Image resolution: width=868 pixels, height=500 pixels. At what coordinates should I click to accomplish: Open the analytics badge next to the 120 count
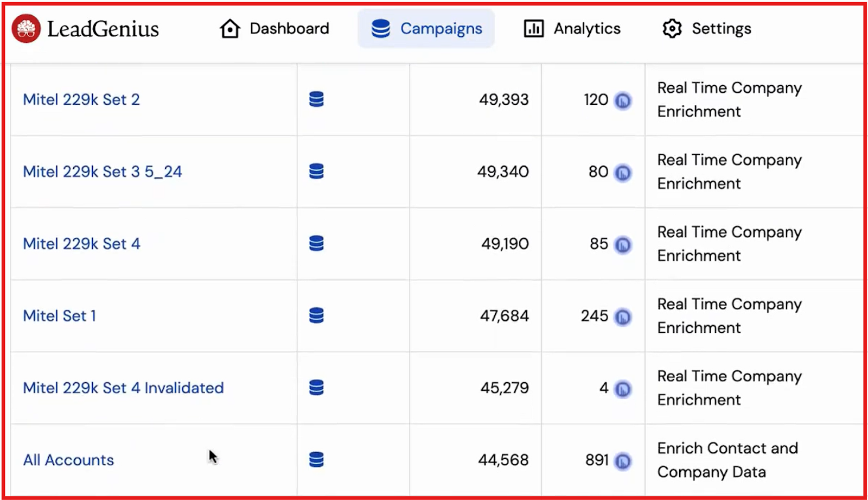623,100
